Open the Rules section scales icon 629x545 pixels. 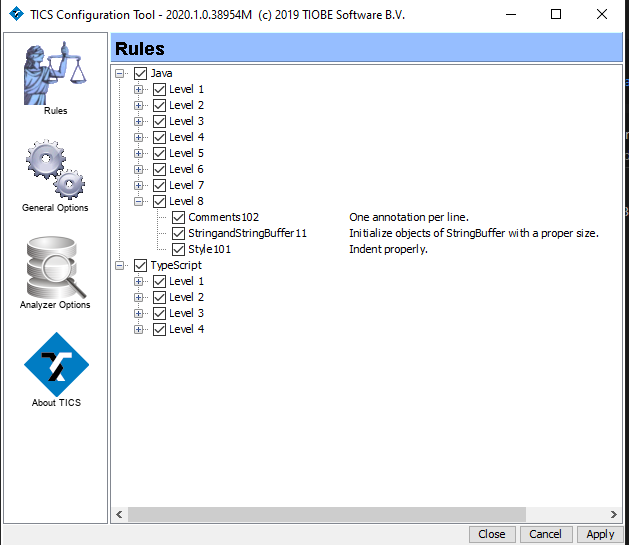pos(55,72)
